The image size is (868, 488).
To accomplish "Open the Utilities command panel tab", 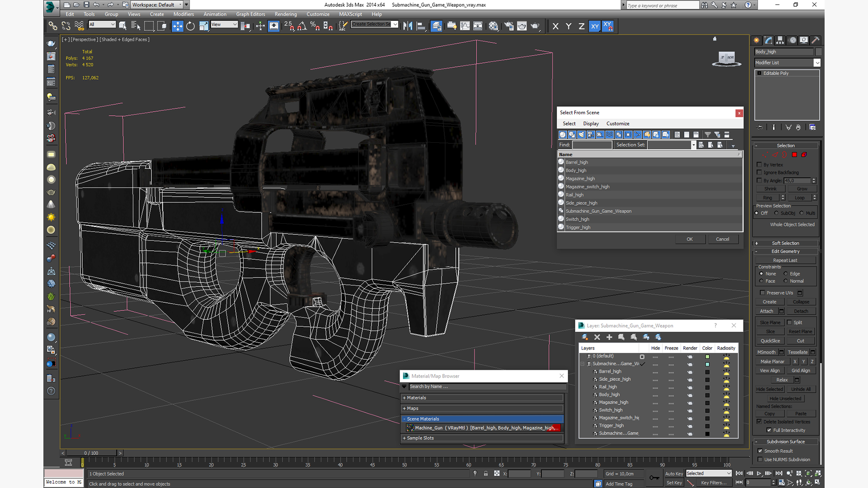I will 816,40.
